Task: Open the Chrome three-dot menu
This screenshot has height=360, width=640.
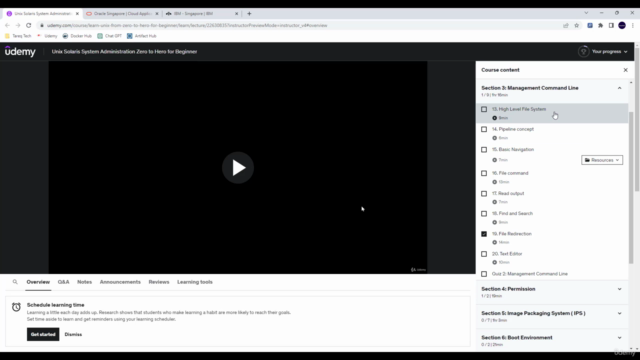Action: tap(632, 25)
